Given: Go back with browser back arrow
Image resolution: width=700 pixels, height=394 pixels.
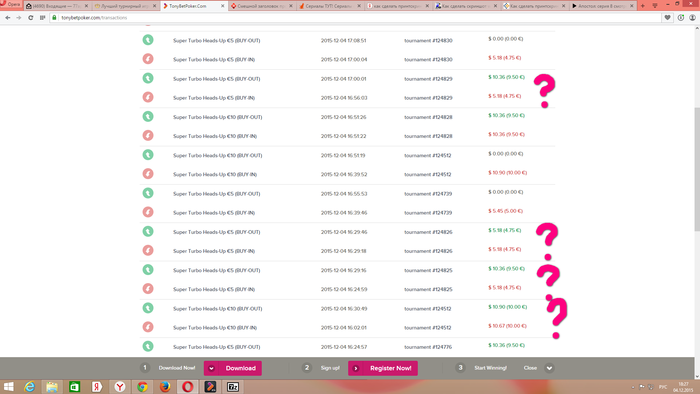Looking at the screenshot, I should 8,17.
